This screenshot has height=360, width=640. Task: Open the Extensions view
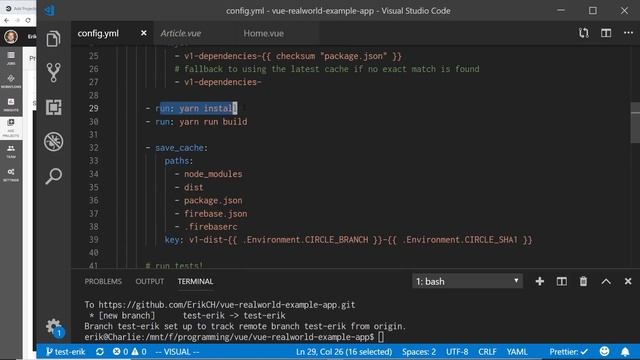pos(53,107)
